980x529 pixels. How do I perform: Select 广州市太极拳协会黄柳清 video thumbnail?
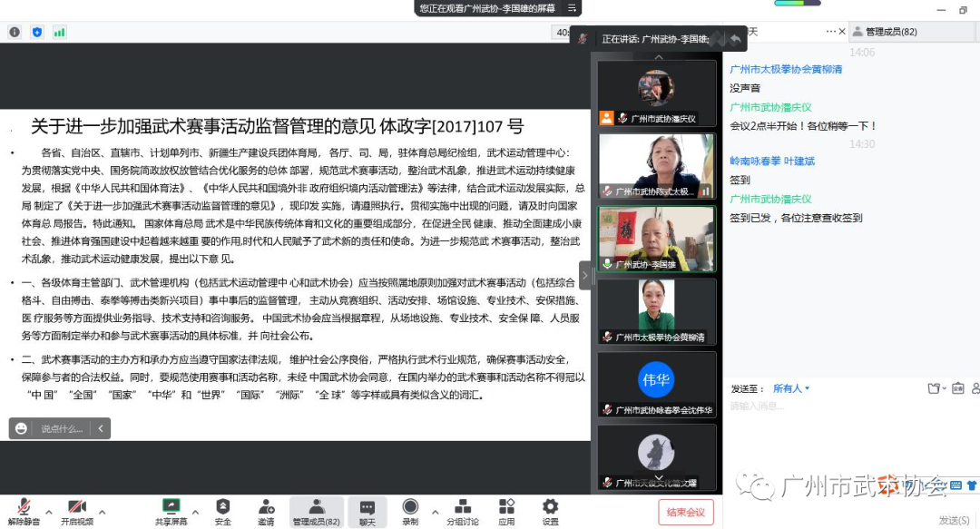click(656, 312)
